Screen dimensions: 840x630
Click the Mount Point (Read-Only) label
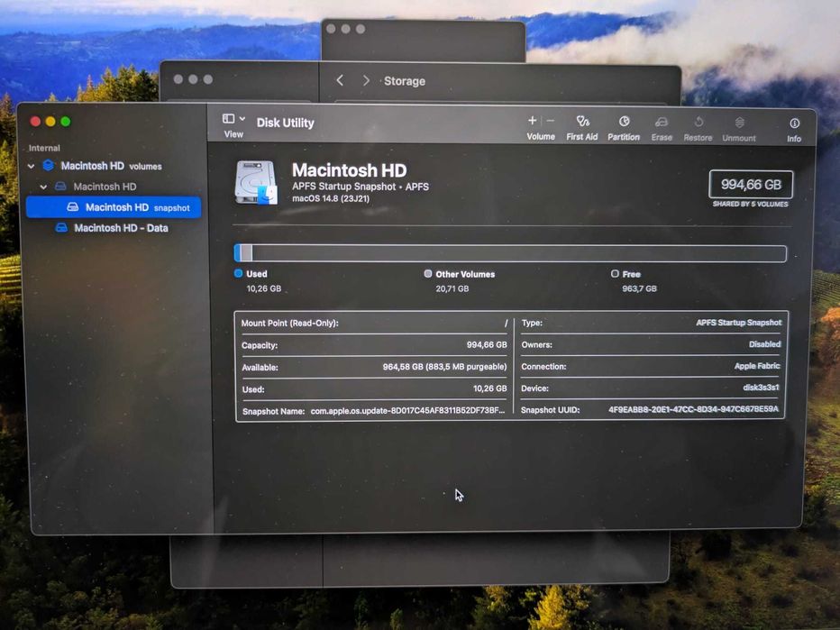290,323
